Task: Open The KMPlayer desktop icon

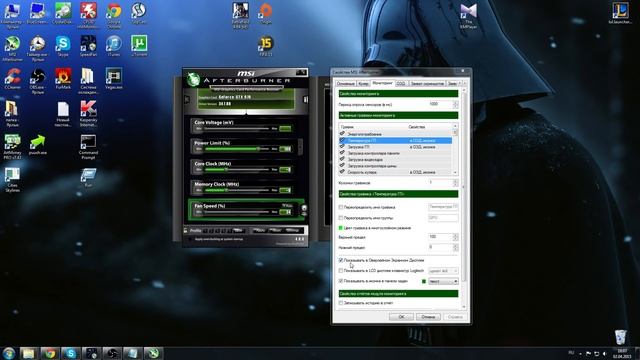Action: click(468, 16)
